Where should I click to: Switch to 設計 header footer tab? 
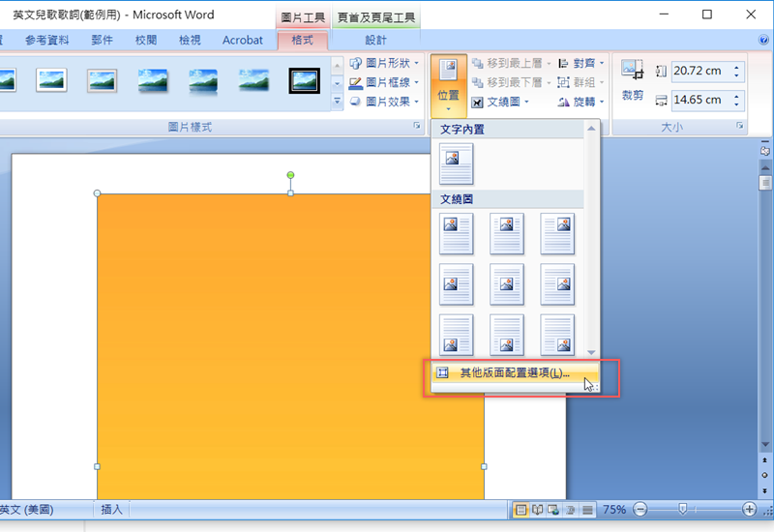coord(375,40)
